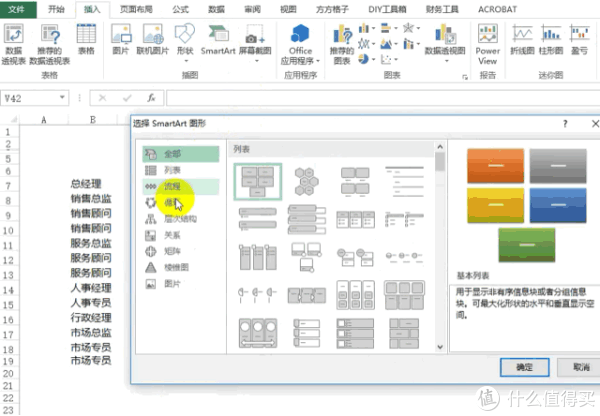Image resolution: width=600 pixels, height=416 pixels.
Task: Choose the picture caption list layout thumbnail
Action: [355, 182]
